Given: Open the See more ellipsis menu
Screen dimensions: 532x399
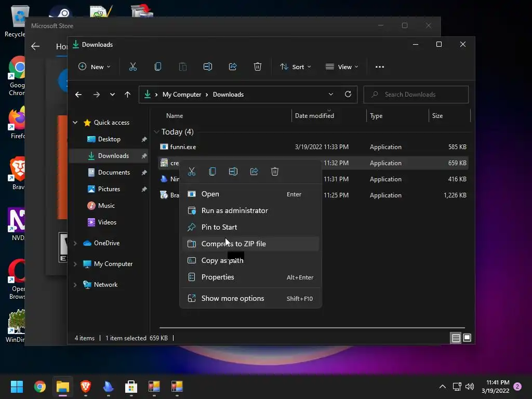Looking at the screenshot, I should (x=380, y=67).
